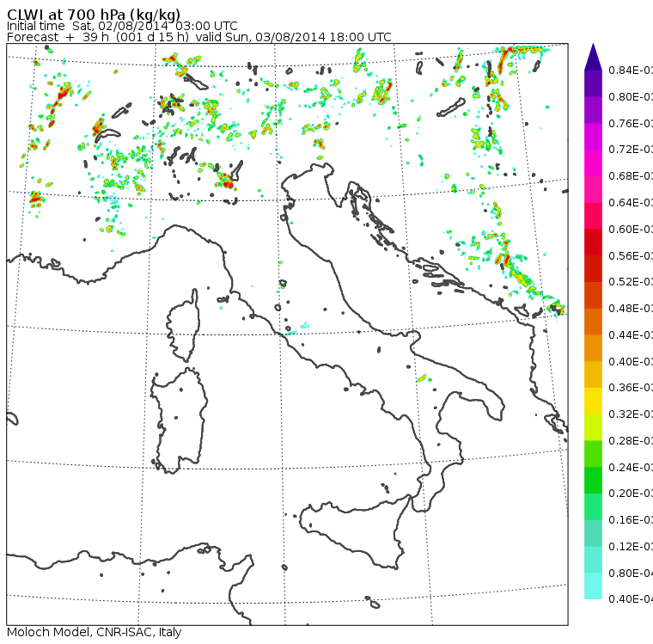The height and width of the screenshot is (644, 653).
Task: Select the pink band between 0.68E-03 and 0.72E-03
Action: coord(593,163)
